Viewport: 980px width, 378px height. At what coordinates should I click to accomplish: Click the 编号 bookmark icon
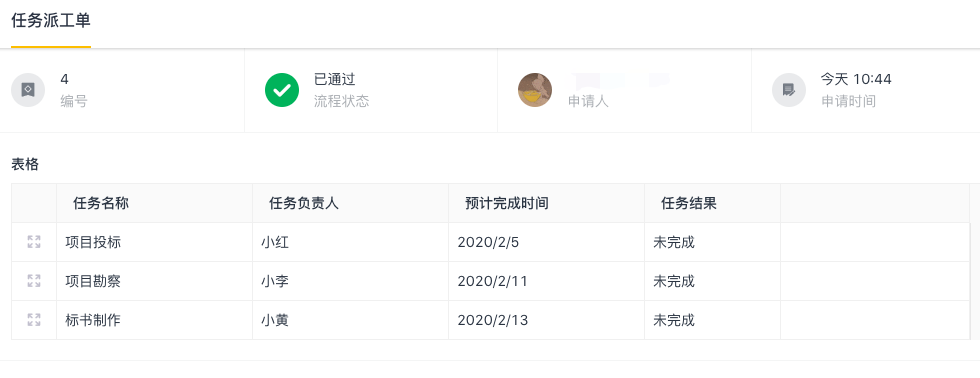[28, 90]
